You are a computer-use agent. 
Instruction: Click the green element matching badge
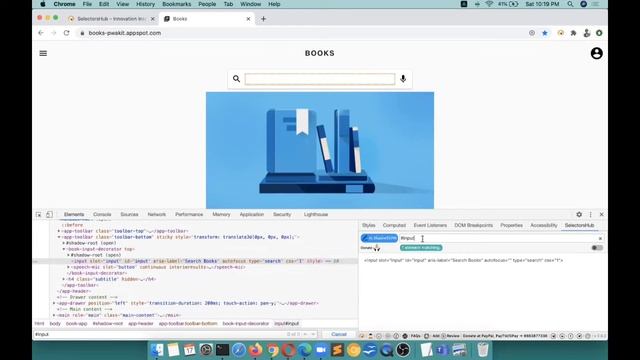pyautogui.click(x=421, y=248)
